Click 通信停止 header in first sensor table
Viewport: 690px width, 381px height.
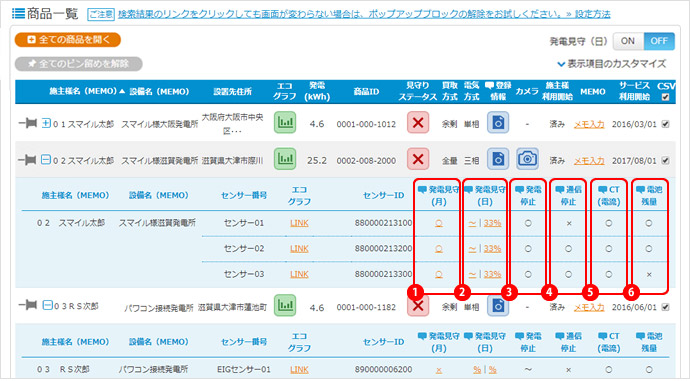pyautogui.click(x=568, y=196)
